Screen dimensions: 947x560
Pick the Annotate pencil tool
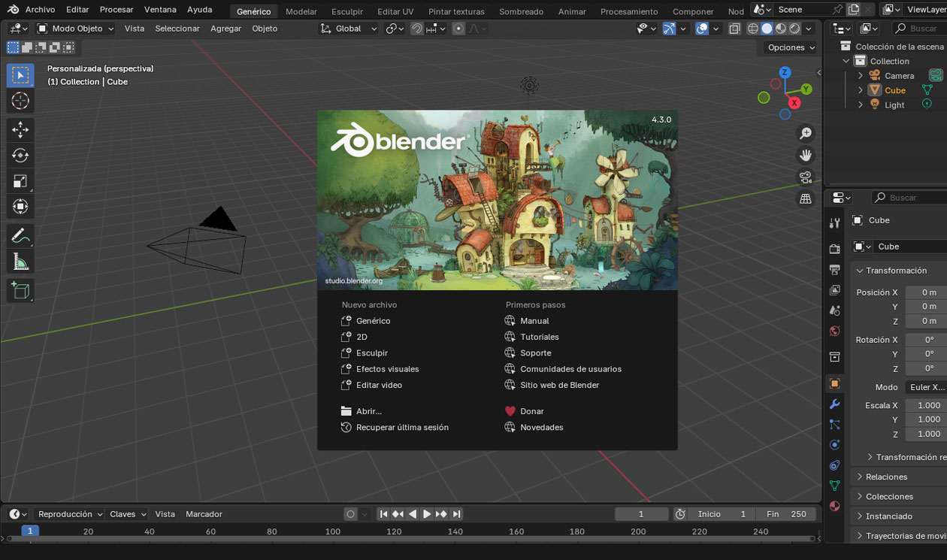click(20, 236)
